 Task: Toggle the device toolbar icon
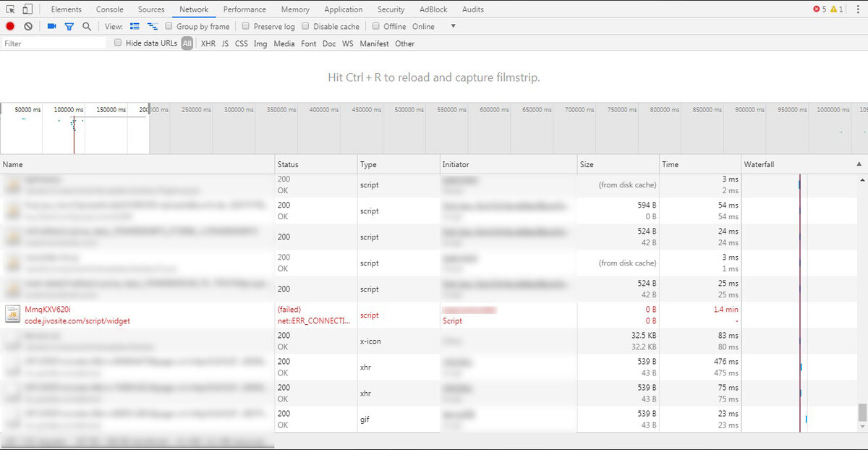(27, 9)
